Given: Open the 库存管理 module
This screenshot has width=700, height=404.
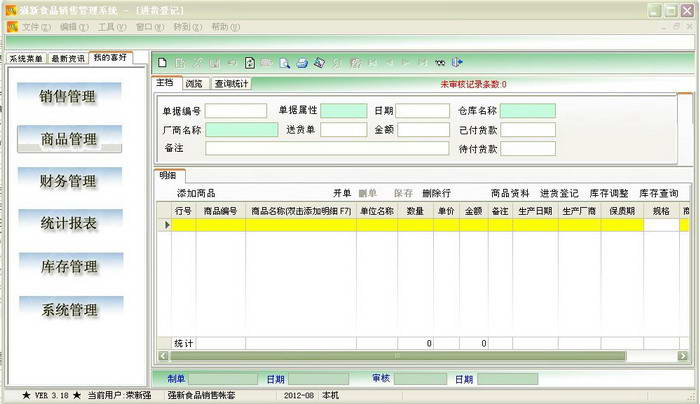Looking at the screenshot, I should point(71,267).
